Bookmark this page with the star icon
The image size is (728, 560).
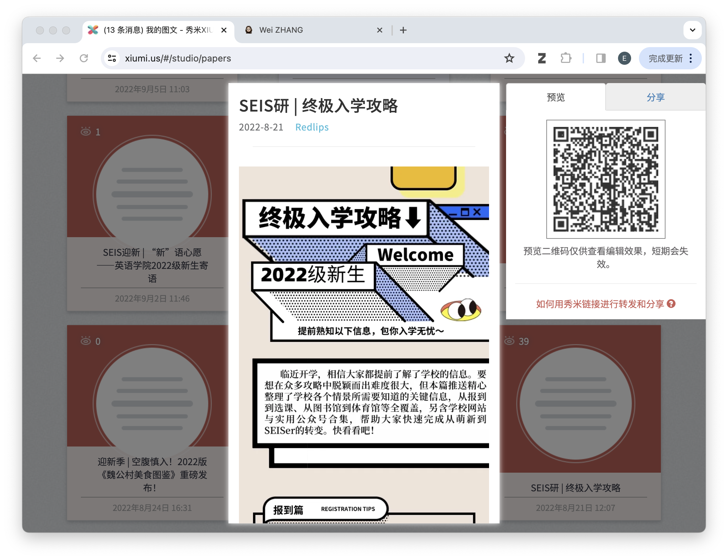point(509,58)
